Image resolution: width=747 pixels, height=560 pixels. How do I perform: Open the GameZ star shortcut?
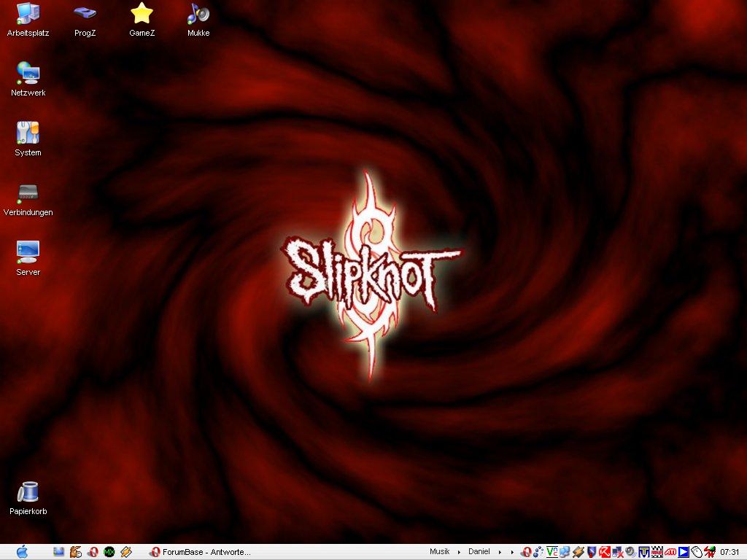(x=142, y=20)
